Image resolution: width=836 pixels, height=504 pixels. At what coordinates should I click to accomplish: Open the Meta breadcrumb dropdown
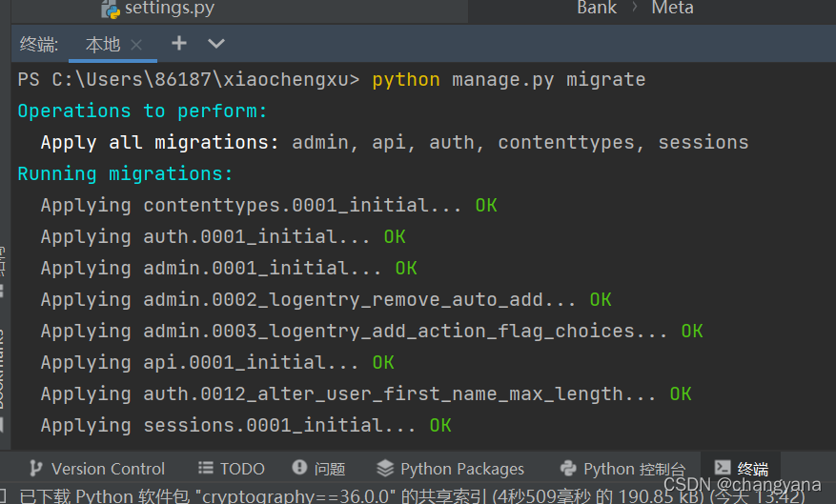click(672, 8)
